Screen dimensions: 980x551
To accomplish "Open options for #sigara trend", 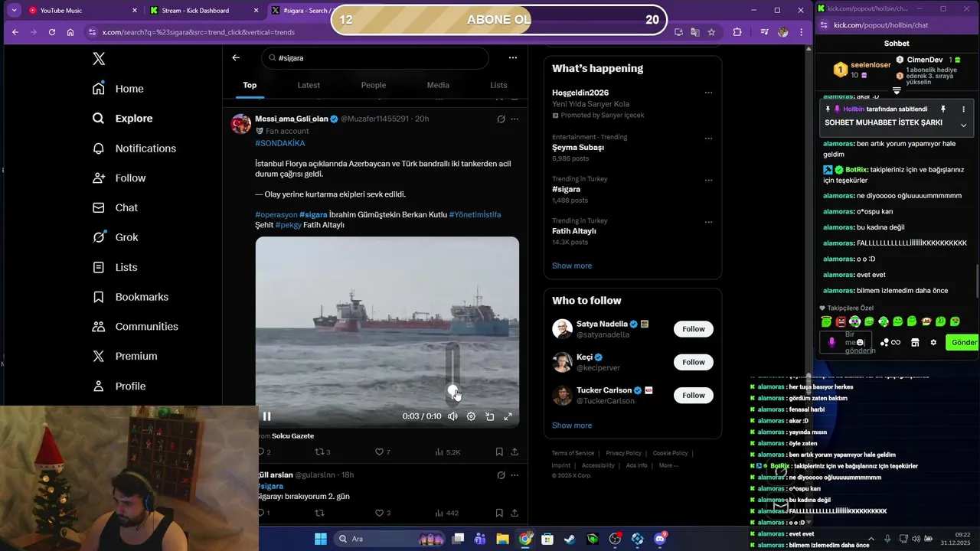I will coord(708,181).
